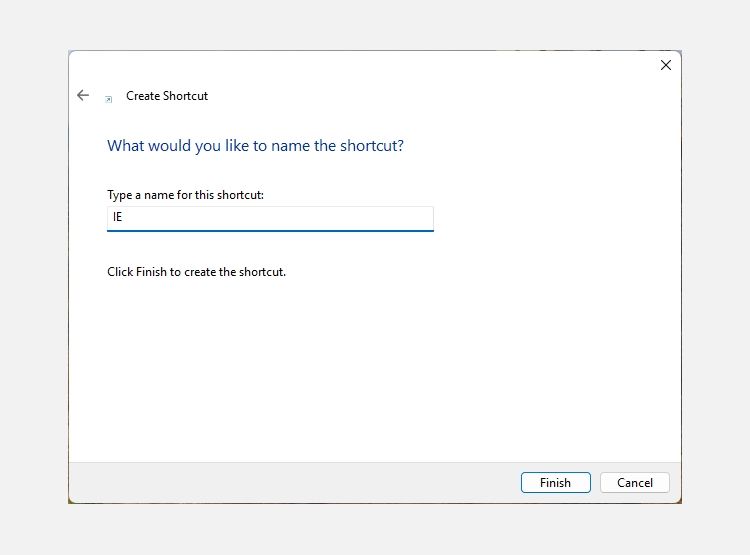Click the 'IE' text in the name box
The height and width of the screenshot is (555, 750).
pyautogui.click(x=117, y=218)
